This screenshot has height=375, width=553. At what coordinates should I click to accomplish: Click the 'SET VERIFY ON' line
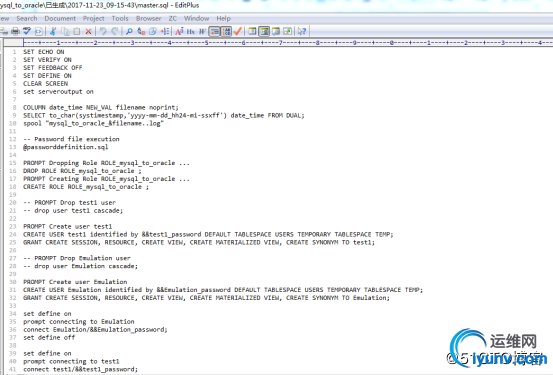(x=47, y=60)
